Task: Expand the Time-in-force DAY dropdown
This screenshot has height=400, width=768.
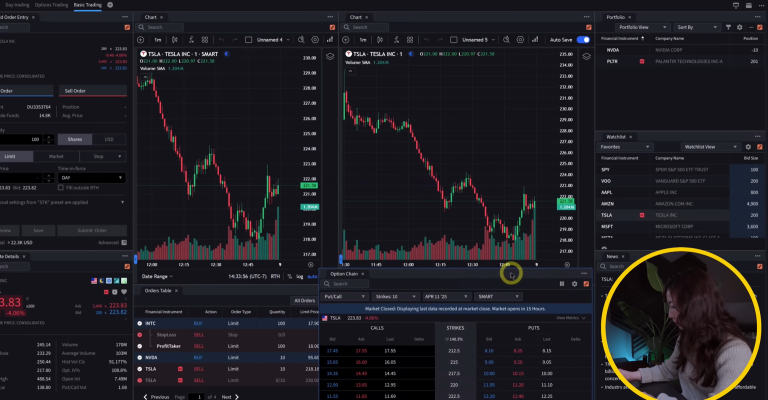Action: (92, 176)
